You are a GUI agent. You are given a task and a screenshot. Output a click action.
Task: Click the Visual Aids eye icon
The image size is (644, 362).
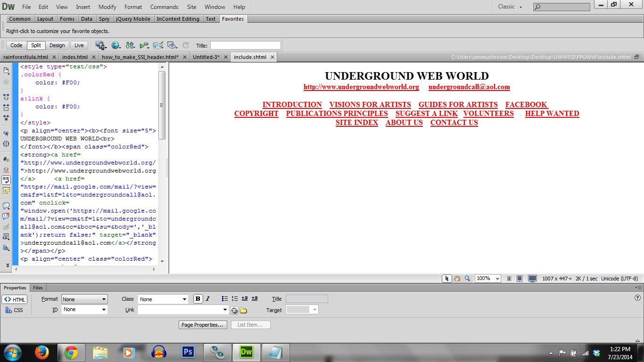click(172, 45)
